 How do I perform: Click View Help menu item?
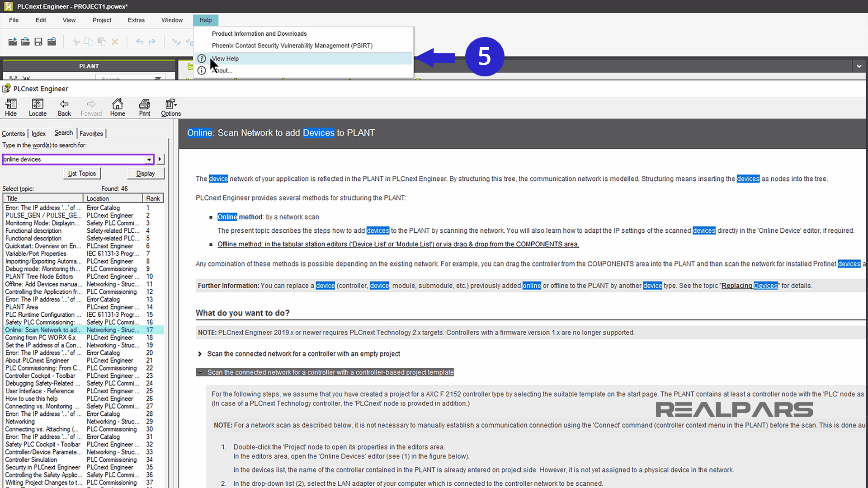(x=225, y=58)
